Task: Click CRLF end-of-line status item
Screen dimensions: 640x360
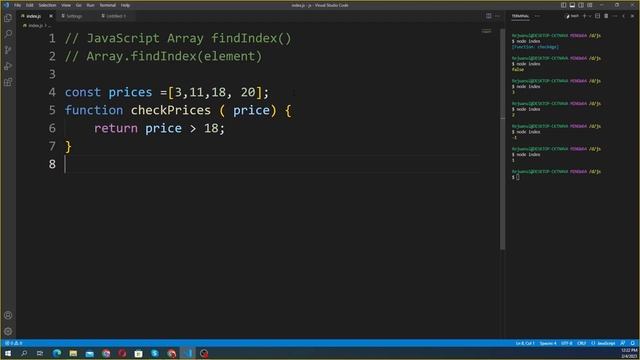Action: 582,343
